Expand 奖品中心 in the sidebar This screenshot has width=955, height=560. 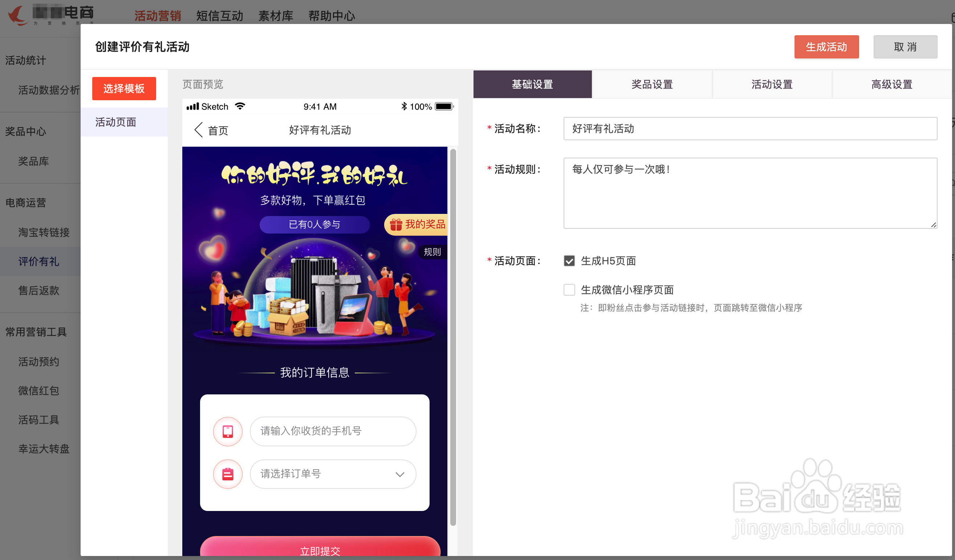[25, 131]
